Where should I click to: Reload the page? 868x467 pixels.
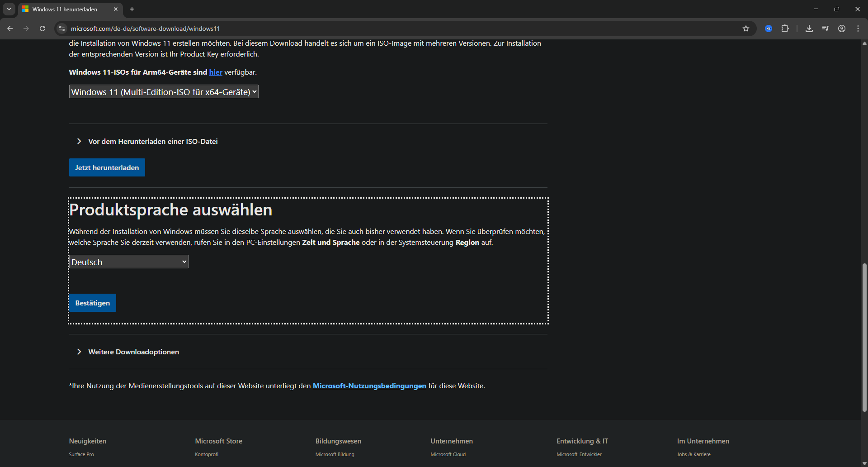(42, 28)
